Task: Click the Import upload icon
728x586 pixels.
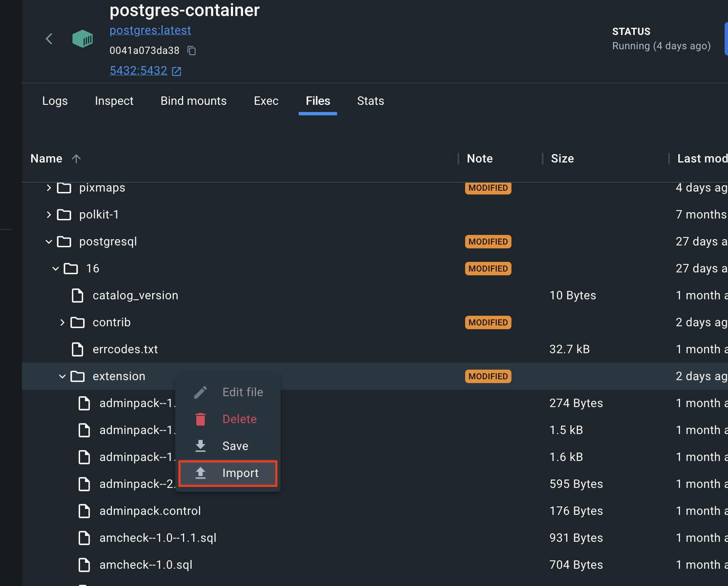Action: [x=201, y=473]
